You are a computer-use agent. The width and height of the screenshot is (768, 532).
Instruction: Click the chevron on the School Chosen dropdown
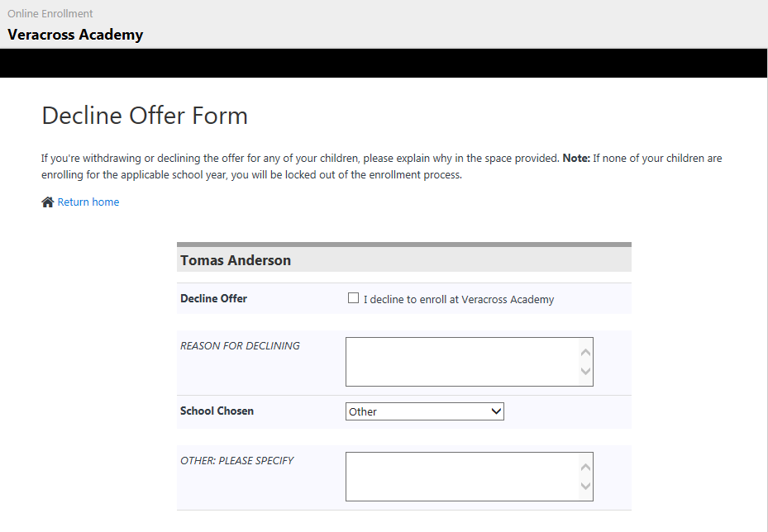pos(495,411)
